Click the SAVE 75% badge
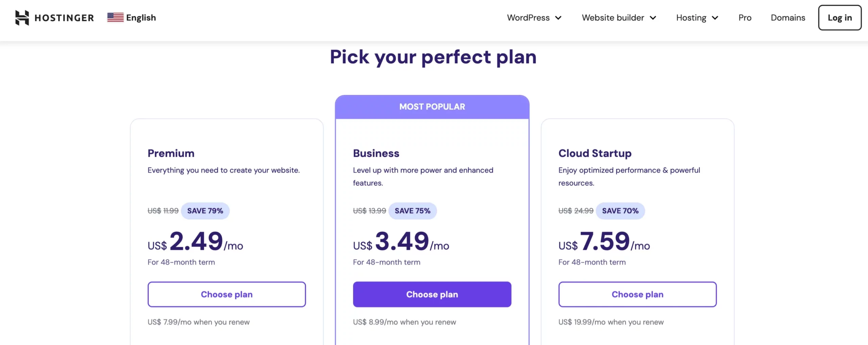This screenshot has width=868, height=345. 412,211
